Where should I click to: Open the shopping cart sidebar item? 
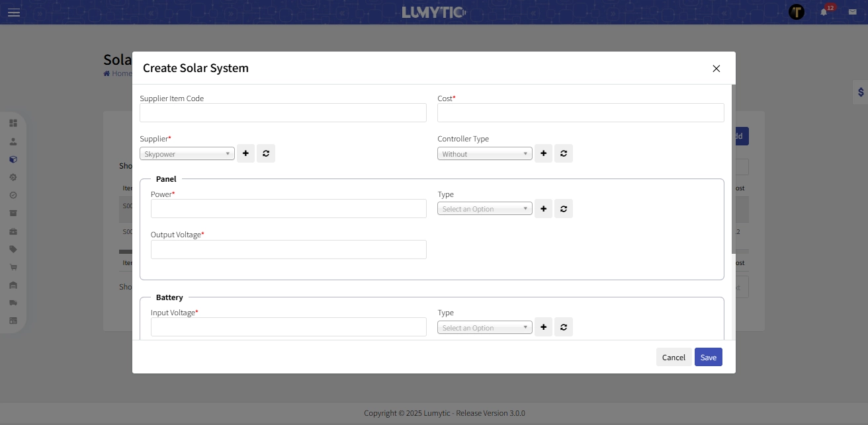(x=13, y=267)
